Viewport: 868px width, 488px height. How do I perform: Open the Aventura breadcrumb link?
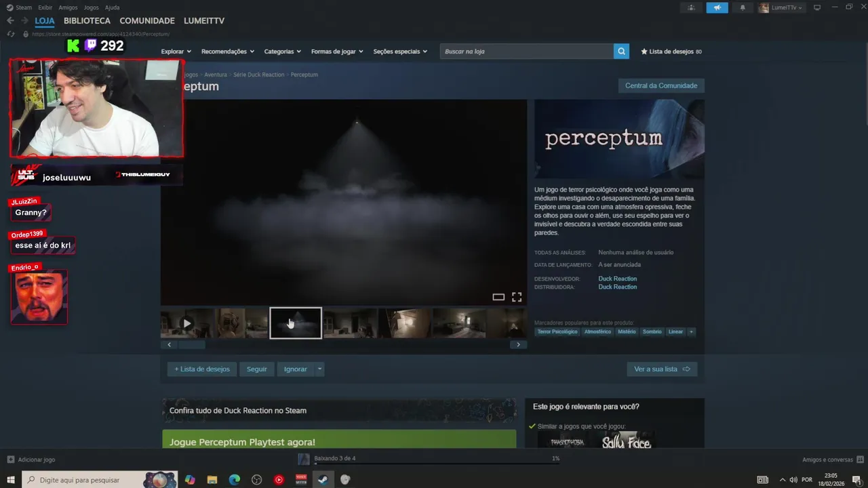216,75
